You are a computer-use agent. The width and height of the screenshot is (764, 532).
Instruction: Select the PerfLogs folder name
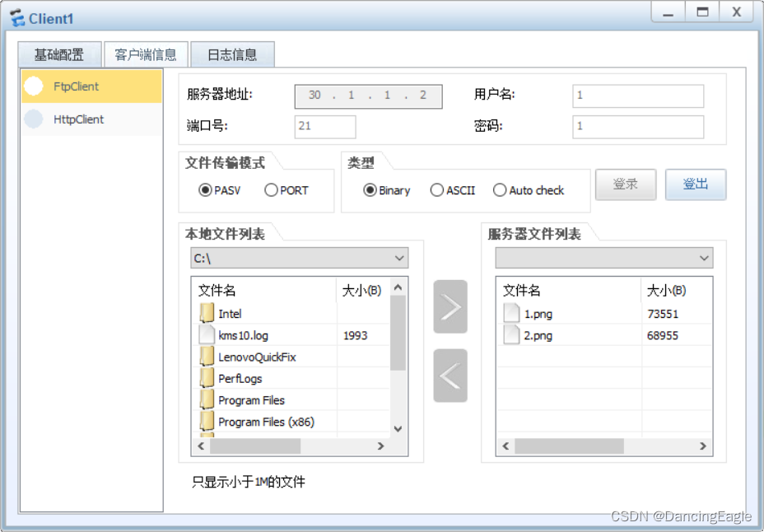tap(240, 379)
